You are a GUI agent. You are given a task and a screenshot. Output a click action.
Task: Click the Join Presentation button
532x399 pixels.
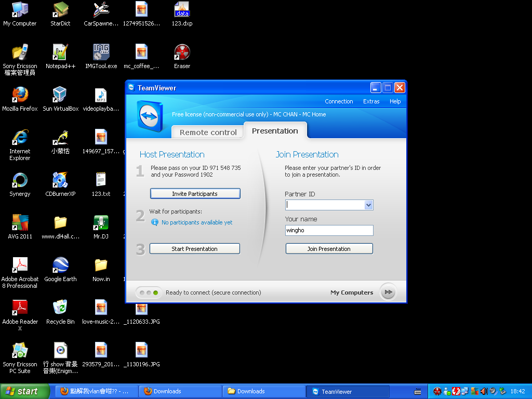pyautogui.click(x=329, y=249)
